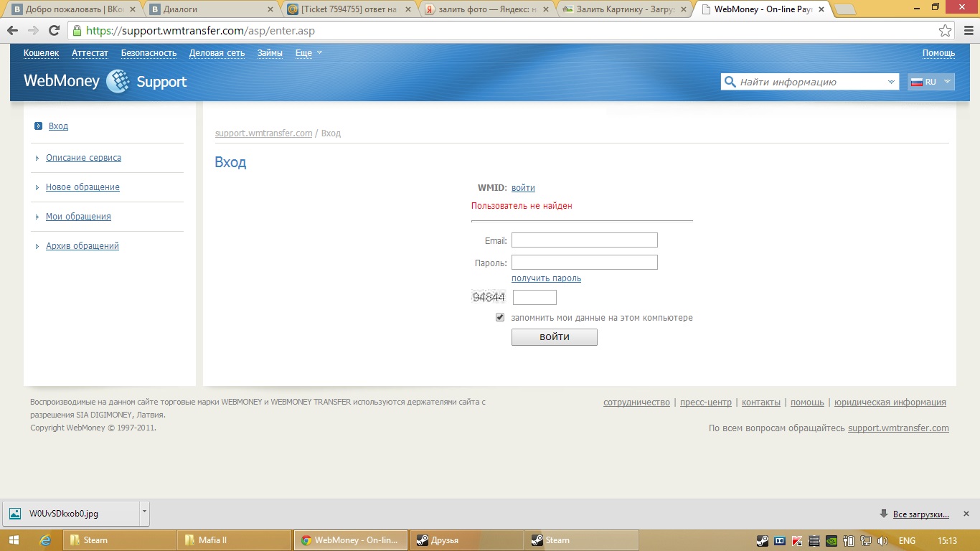Switch to the Ticket 7594755 tab
This screenshot has height=551, width=980.
coord(348,10)
